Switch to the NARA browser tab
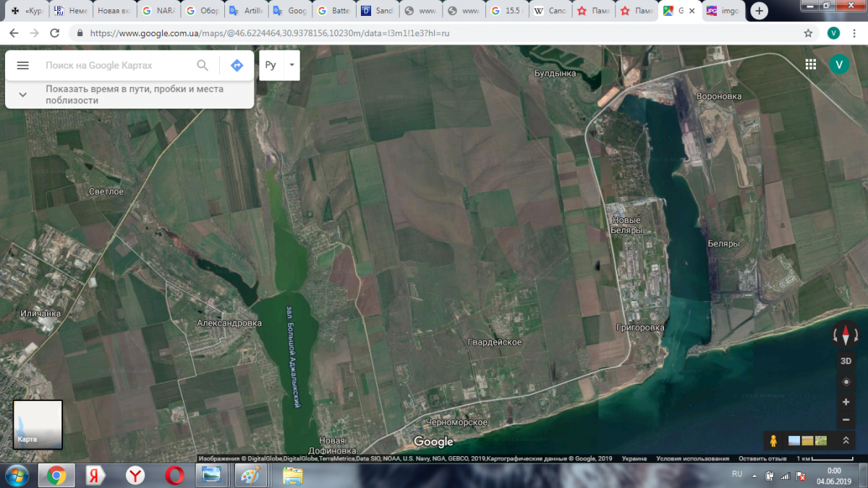Screen dimensions: 868x488 158,11
